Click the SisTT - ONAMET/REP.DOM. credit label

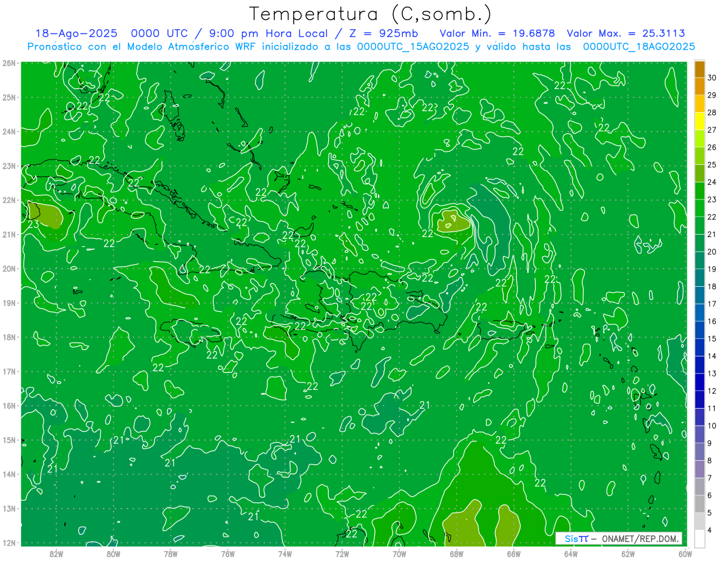point(619,538)
